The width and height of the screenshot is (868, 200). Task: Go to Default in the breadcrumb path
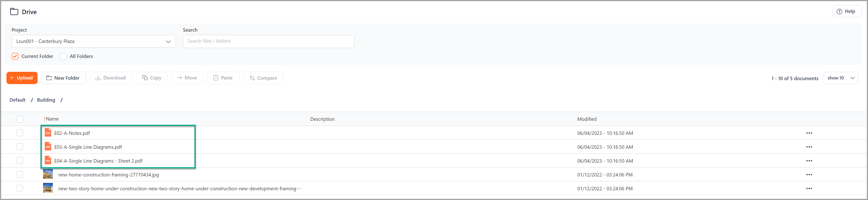18,100
